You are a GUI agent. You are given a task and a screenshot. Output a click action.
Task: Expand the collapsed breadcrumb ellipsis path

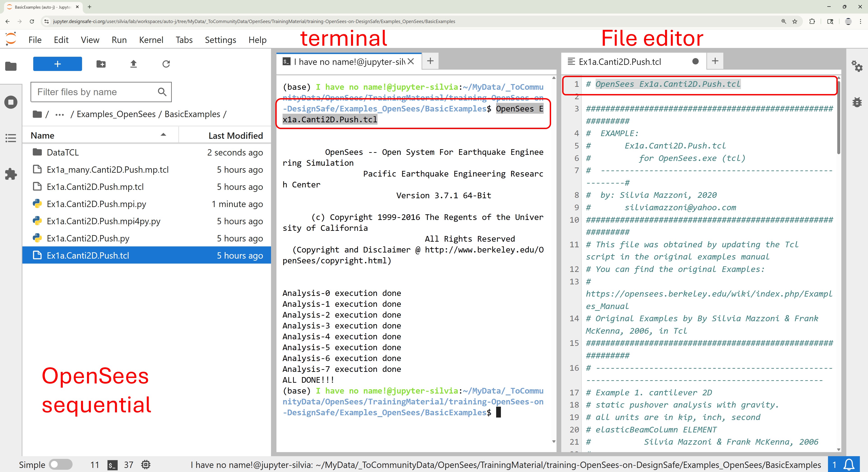(x=60, y=115)
